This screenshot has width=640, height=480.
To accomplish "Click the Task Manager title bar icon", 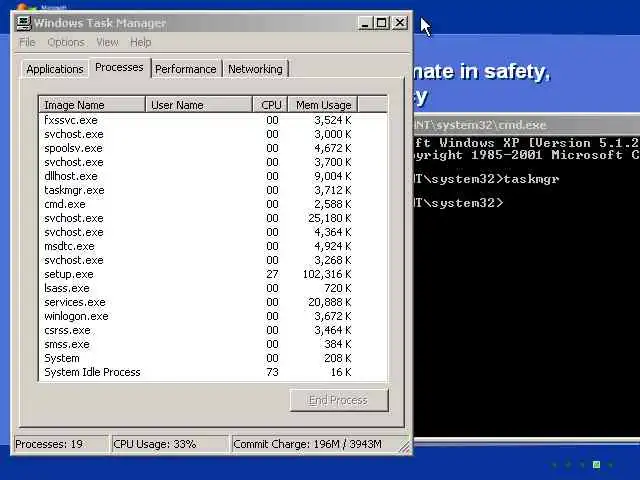I will click(23, 22).
